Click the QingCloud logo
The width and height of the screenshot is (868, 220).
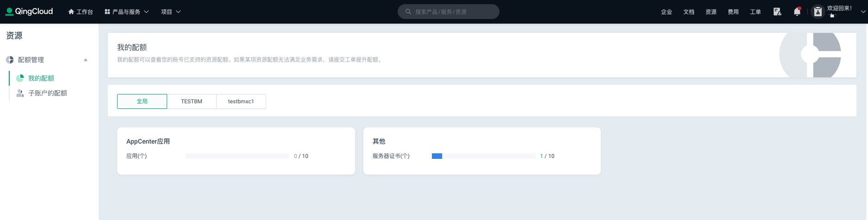coord(29,12)
